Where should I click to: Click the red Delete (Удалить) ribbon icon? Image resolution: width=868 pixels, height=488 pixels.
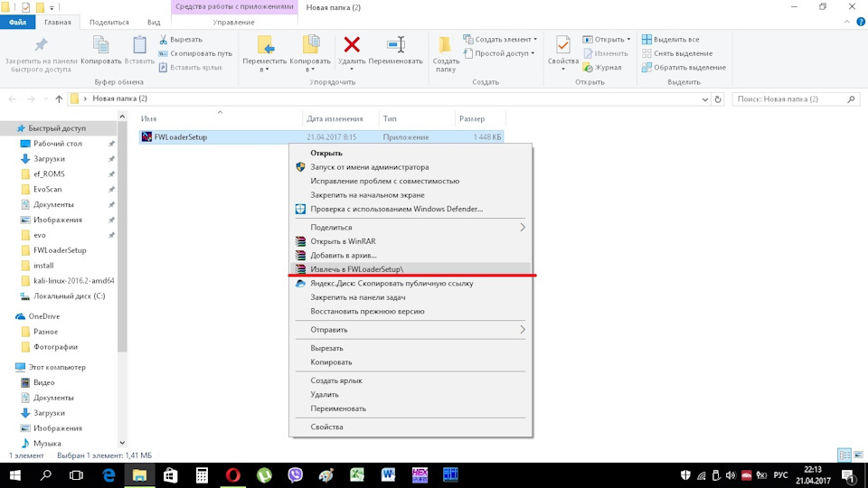tap(352, 46)
